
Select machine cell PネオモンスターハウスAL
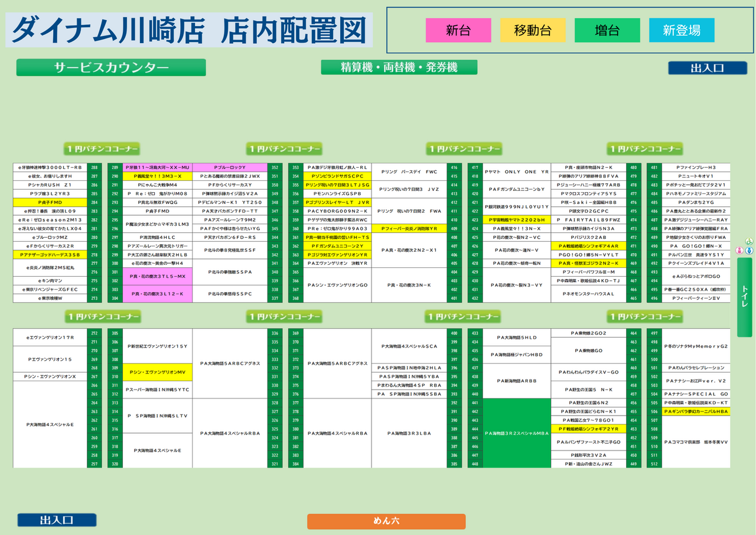point(588,294)
